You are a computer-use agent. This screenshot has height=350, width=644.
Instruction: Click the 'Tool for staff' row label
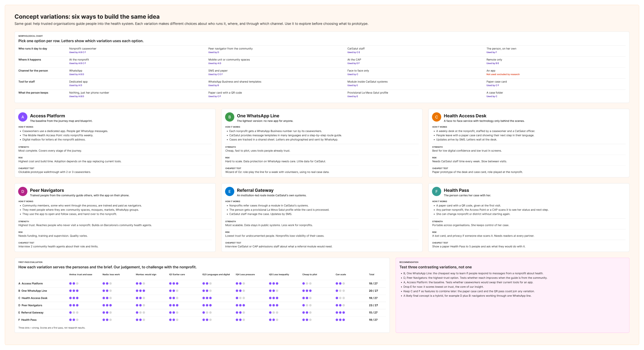pos(27,82)
